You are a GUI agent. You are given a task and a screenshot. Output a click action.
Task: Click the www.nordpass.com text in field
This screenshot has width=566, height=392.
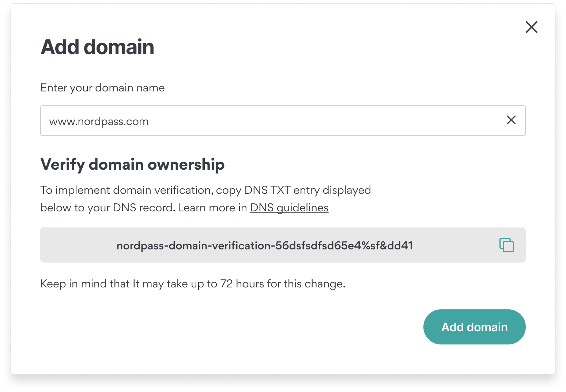99,121
